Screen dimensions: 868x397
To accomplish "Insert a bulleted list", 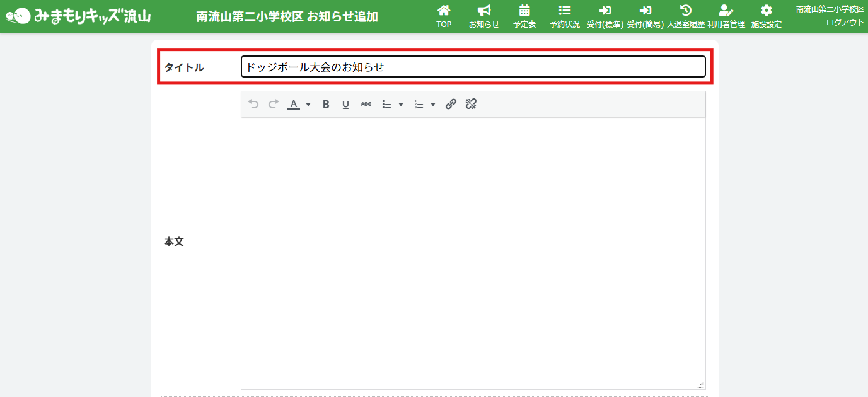I will 387,105.
